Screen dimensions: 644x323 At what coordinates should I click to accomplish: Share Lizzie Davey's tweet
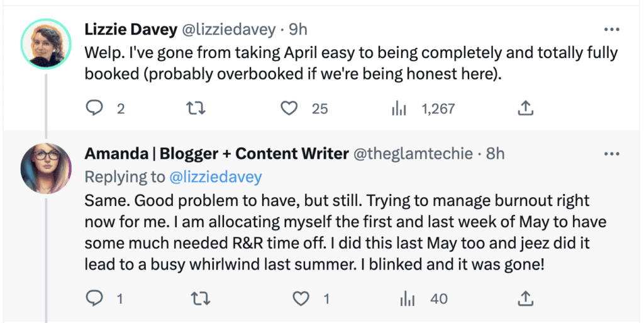click(525, 108)
